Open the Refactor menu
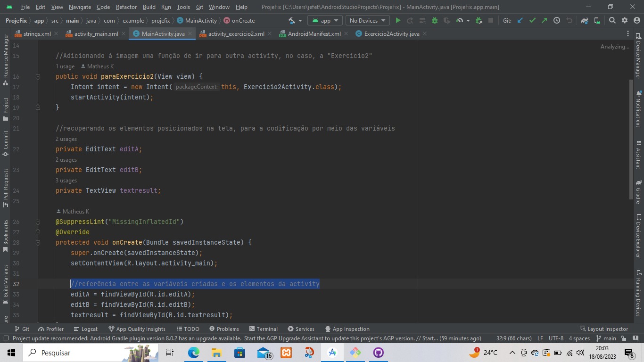The image size is (644, 362). (126, 7)
